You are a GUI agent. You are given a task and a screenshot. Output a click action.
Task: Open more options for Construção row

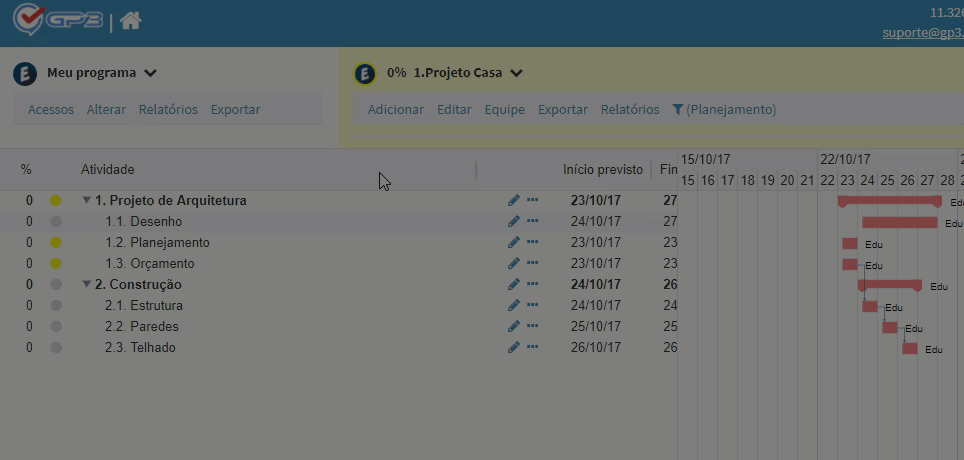tap(532, 284)
